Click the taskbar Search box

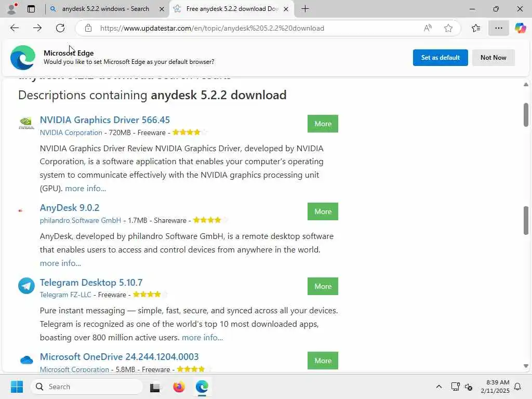coord(87,387)
